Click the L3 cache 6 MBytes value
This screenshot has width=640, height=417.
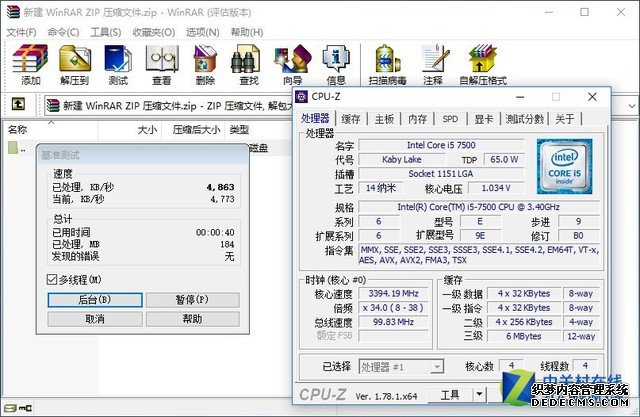(524, 337)
